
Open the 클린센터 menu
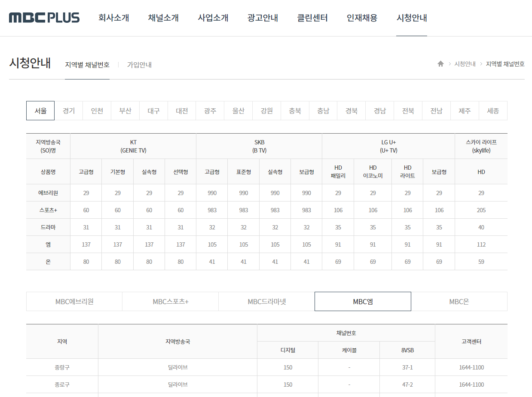point(312,18)
